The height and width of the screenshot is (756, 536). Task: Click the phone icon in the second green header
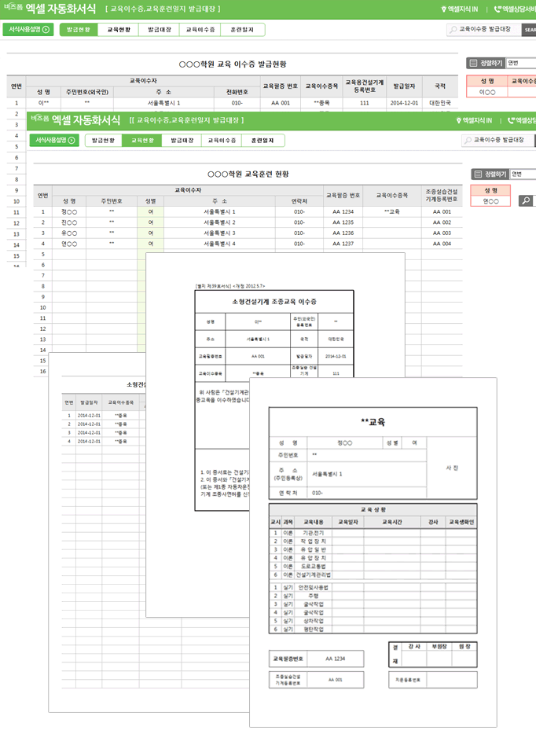[511, 120]
